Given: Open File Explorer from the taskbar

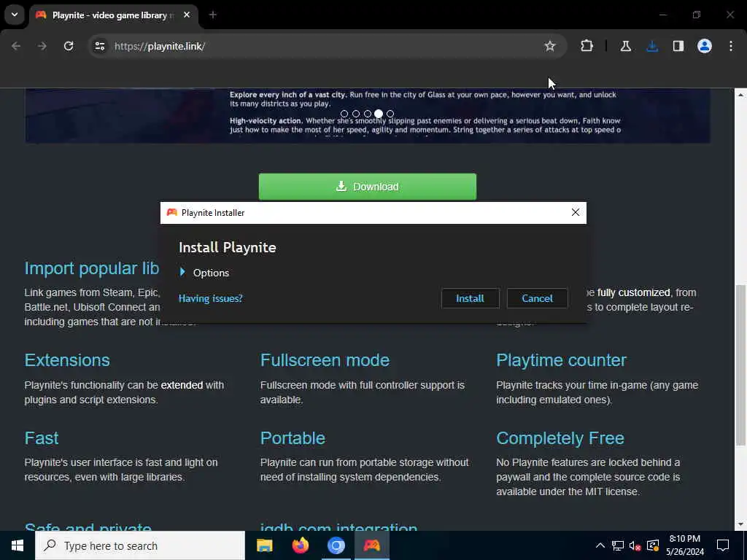Looking at the screenshot, I should (264, 545).
